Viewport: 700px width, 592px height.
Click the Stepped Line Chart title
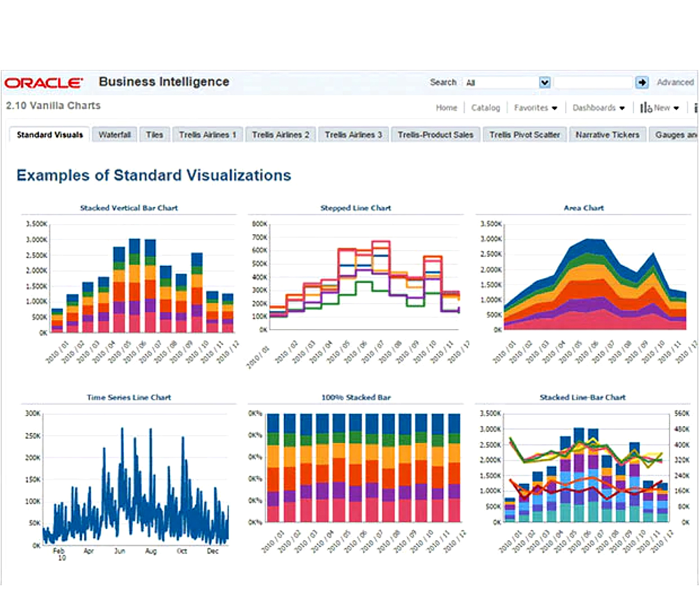pyautogui.click(x=355, y=208)
